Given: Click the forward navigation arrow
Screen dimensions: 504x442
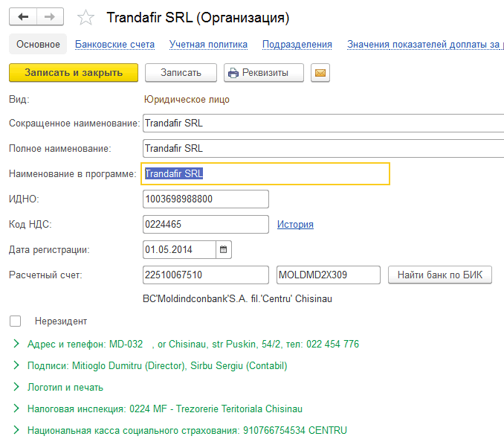Looking at the screenshot, I should tap(50, 16).
